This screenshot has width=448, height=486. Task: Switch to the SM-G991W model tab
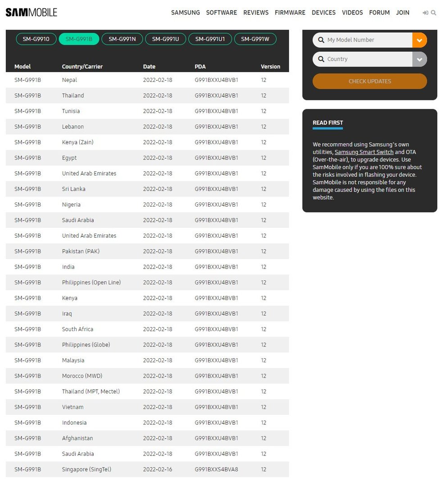pyautogui.click(x=255, y=39)
